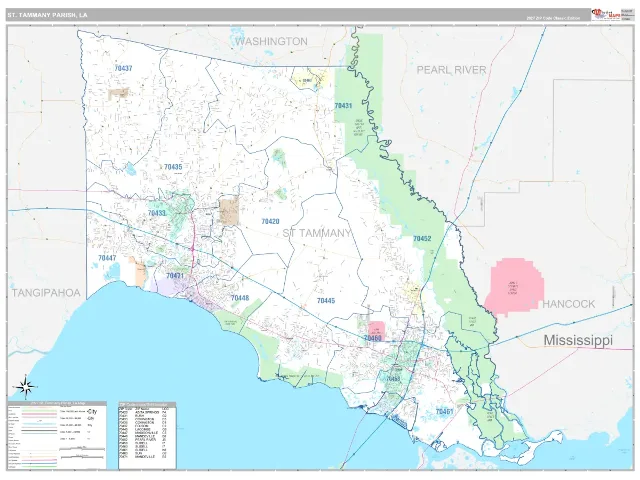This screenshot has height=480, width=640.
Task: Click the LACOMBE row in ZIP index
Action: 144,429
